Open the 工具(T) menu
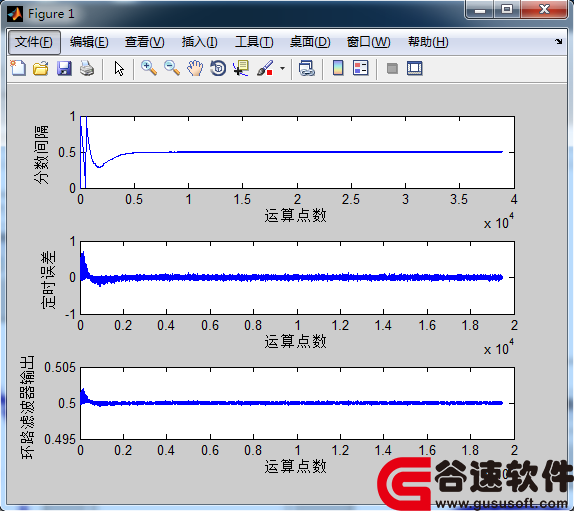This screenshot has width=574, height=511. point(254,42)
